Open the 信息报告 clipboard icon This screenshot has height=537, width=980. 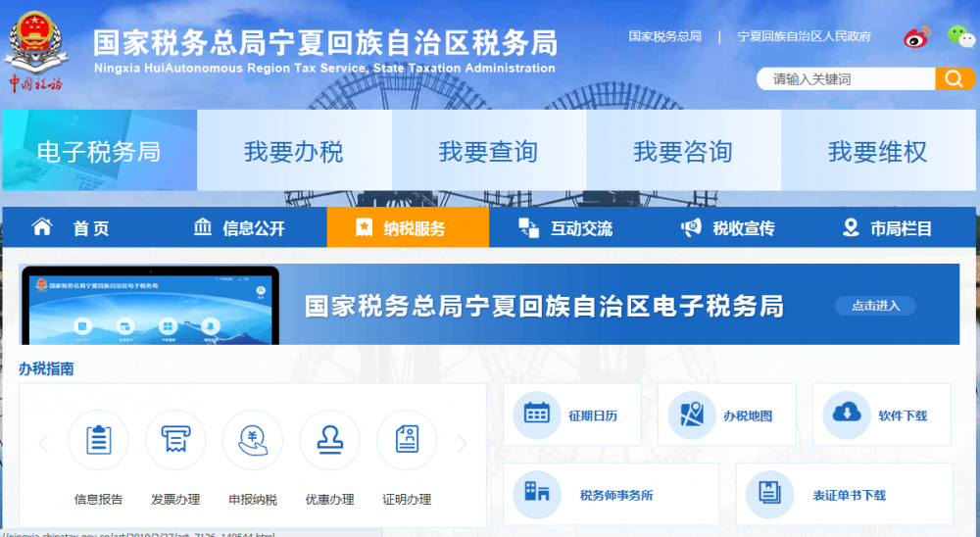(x=98, y=440)
